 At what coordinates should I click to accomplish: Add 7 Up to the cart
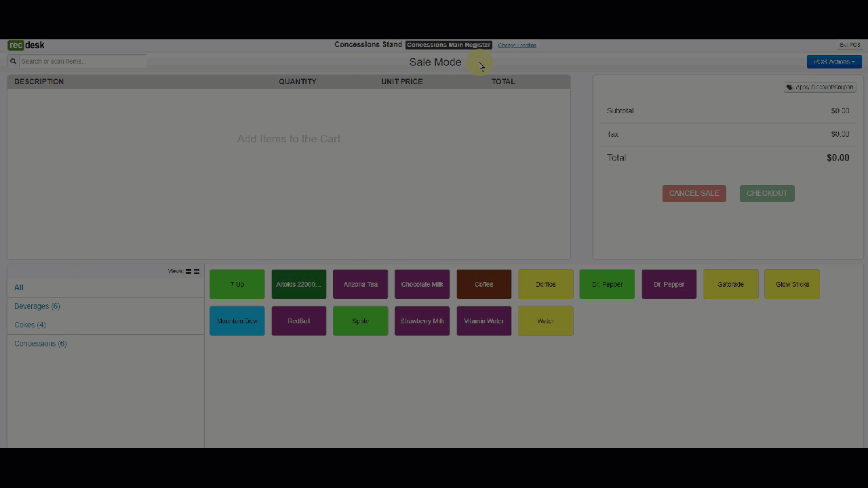[237, 284]
